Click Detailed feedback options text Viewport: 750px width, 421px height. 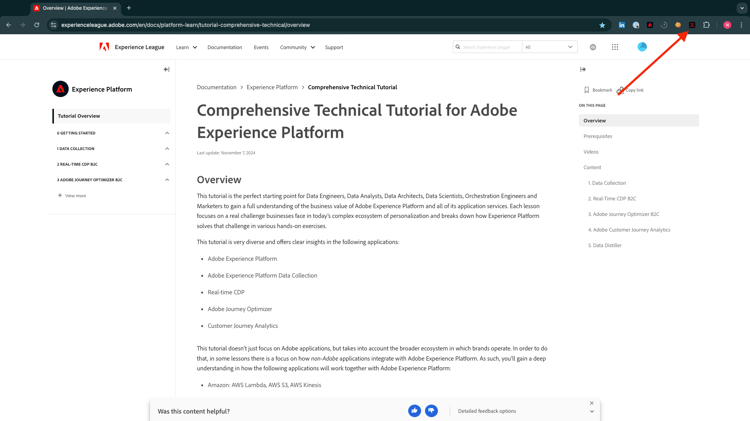pos(486,411)
